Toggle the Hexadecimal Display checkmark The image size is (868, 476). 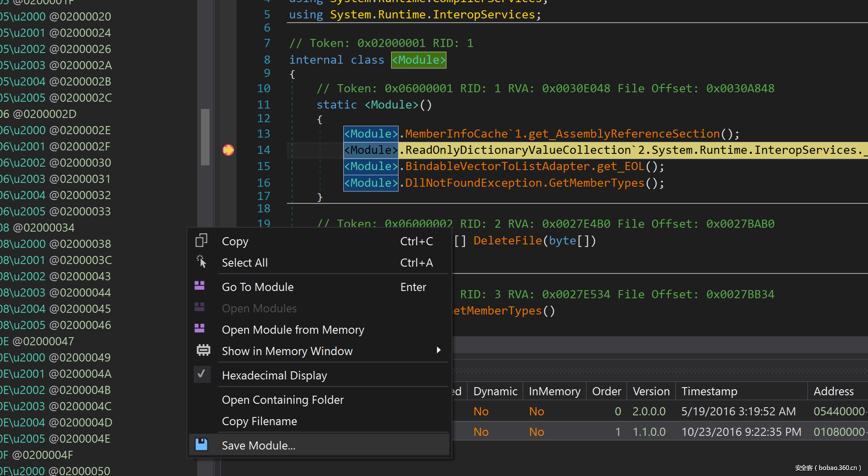pos(201,374)
